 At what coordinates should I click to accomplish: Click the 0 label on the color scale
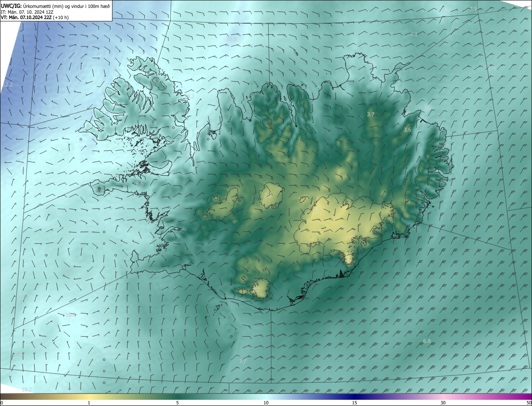[2, 403]
